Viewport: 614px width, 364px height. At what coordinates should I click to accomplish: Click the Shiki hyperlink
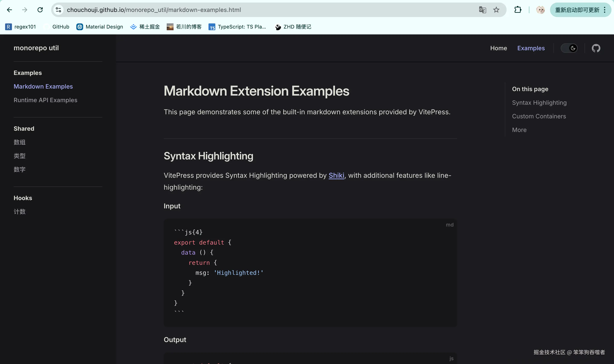tap(336, 175)
